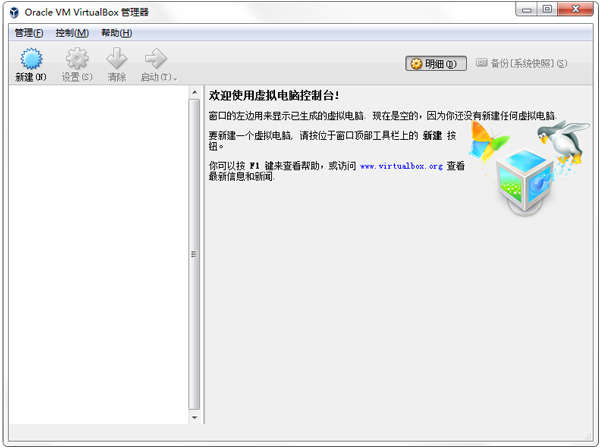Click the vertical scrollbar track of VM list

[194, 255]
